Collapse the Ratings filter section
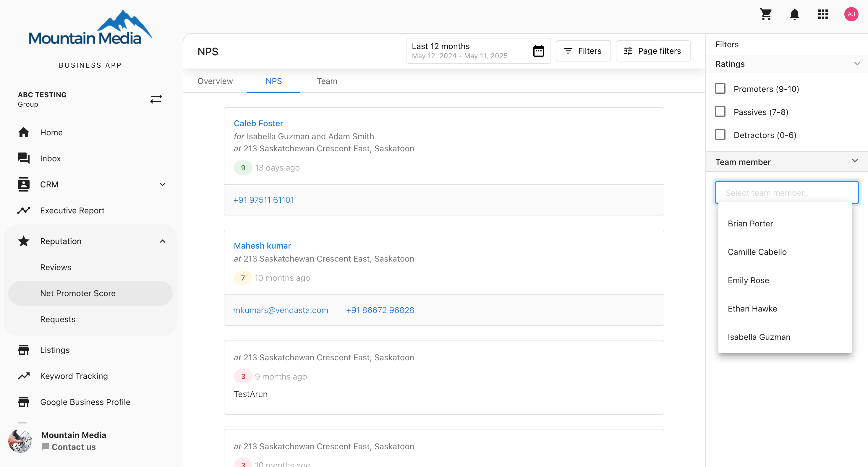 coord(857,64)
